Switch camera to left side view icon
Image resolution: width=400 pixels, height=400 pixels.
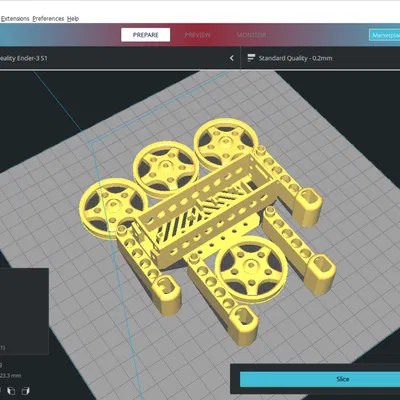(x=11, y=391)
